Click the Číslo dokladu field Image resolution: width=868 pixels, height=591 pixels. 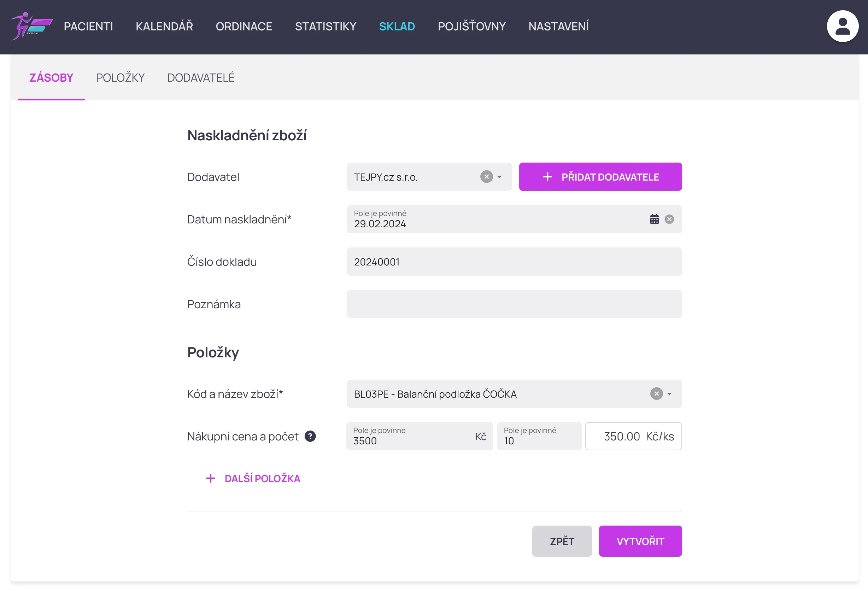click(x=514, y=262)
